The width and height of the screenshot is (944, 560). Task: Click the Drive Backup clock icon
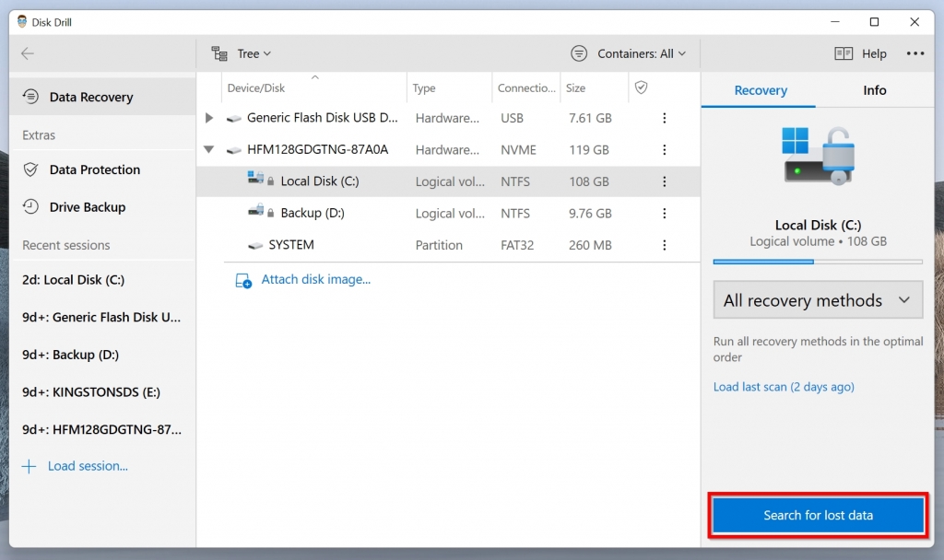click(30, 207)
